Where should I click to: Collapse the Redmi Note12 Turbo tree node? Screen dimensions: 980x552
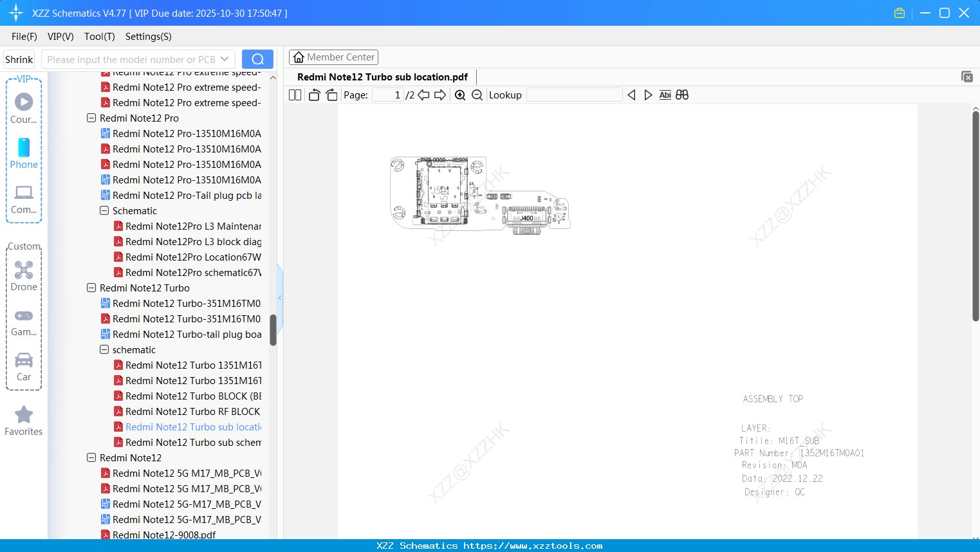[91, 288]
